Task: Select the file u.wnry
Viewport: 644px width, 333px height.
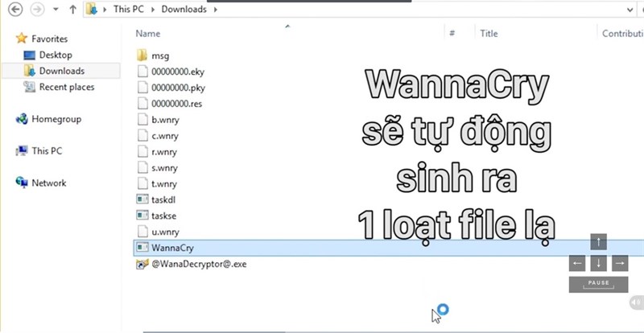Action: pyautogui.click(x=165, y=232)
